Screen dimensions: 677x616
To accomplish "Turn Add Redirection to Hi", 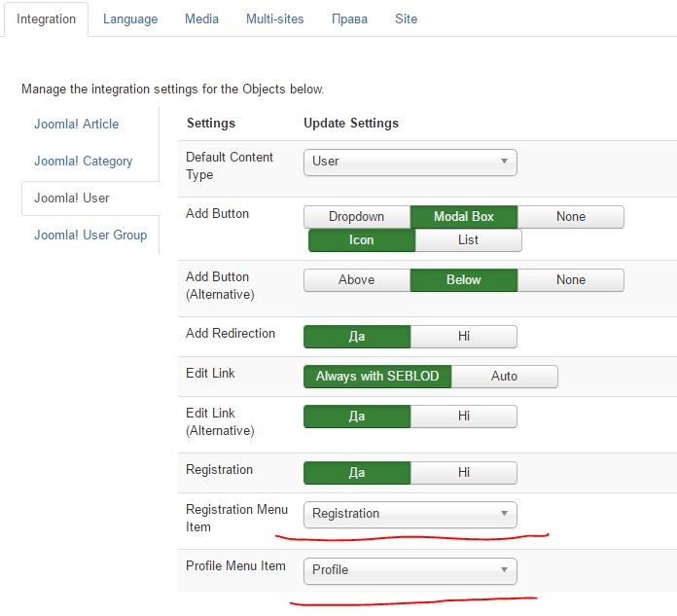I will click(x=464, y=336).
